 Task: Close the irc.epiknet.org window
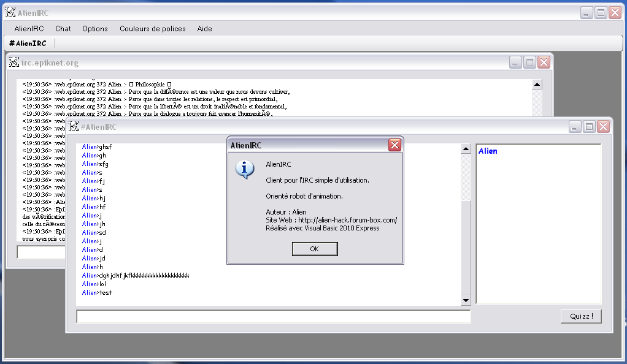pyautogui.click(x=544, y=63)
